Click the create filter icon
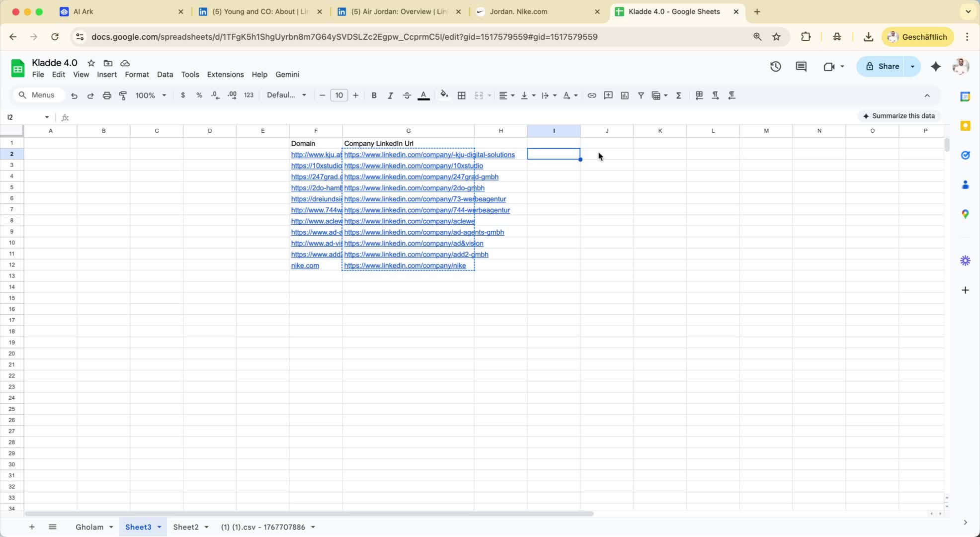 click(641, 95)
